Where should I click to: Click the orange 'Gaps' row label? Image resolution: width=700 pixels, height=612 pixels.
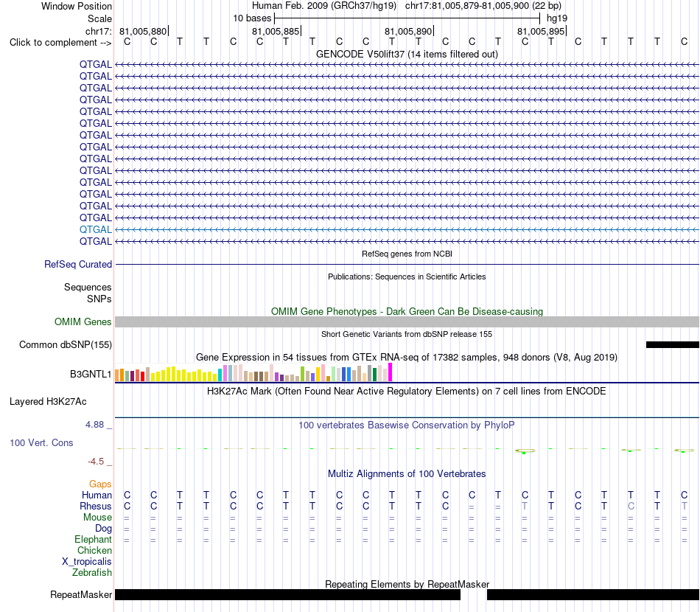[100, 484]
